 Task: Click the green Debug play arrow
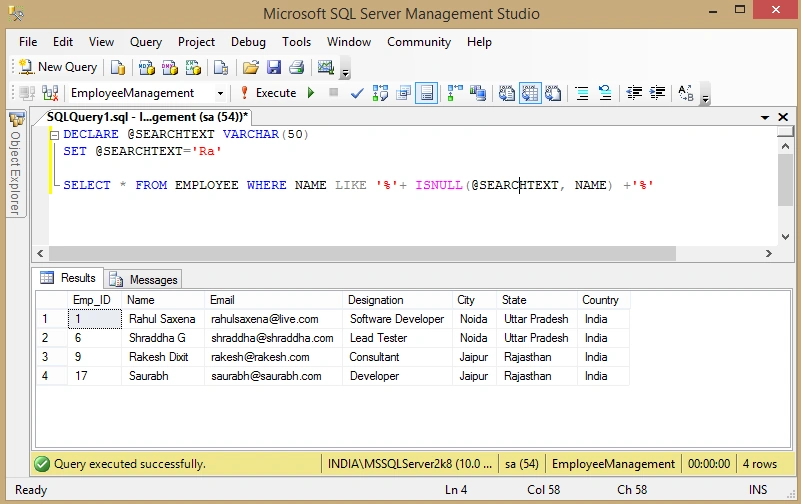(x=311, y=93)
